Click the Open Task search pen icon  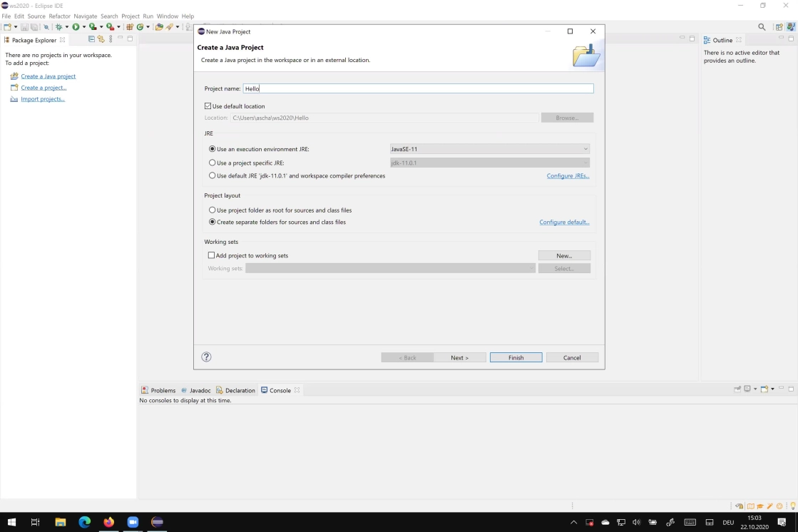click(x=170, y=27)
